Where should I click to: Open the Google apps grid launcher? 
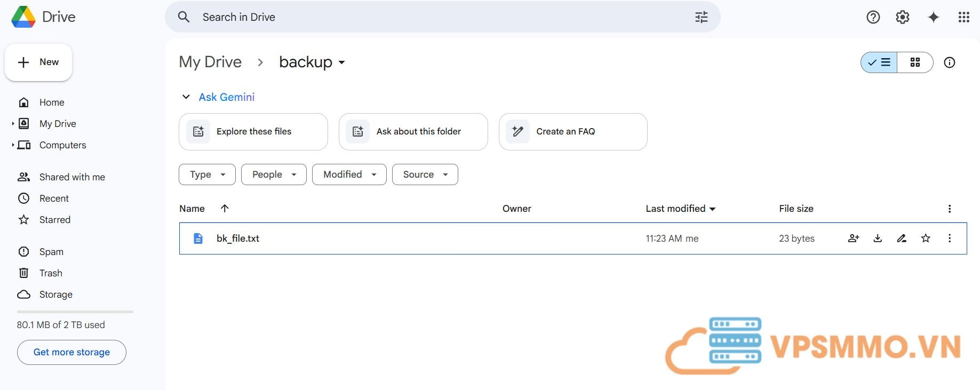tap(963, 17)
